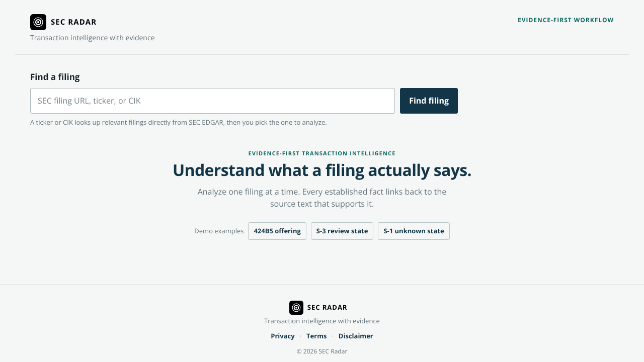Click the SEC Radar logo icon in header

38,22
